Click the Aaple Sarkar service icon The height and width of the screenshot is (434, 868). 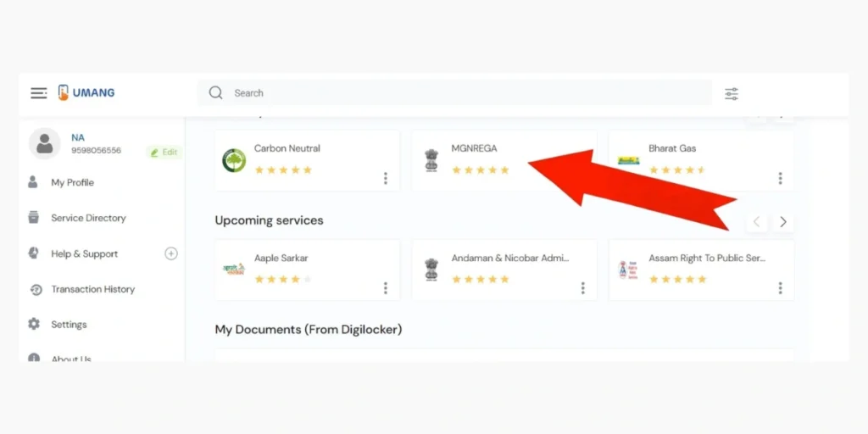click(x=234, y=270)
